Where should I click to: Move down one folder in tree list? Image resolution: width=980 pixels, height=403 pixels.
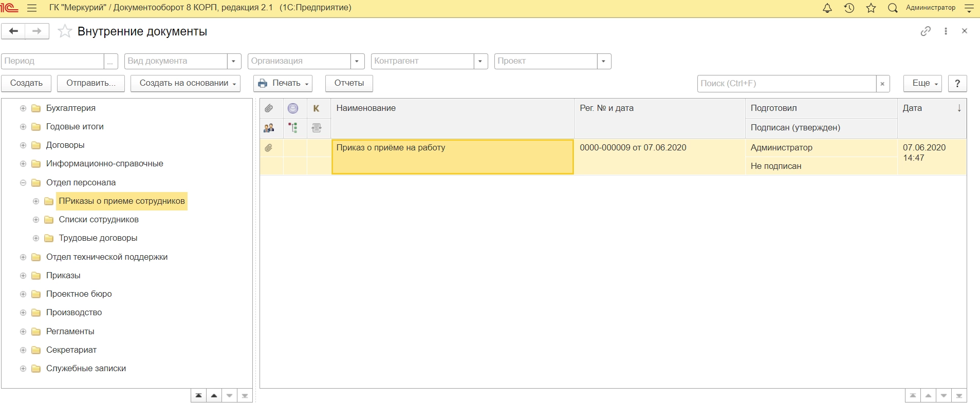click(x=229, y=396)
